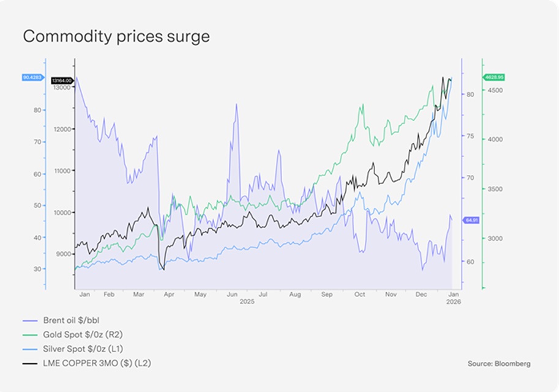Select the Apr label on the time axis
This screenshot has width=560, height=392.
pyautogui.click(x=169, y=295)
